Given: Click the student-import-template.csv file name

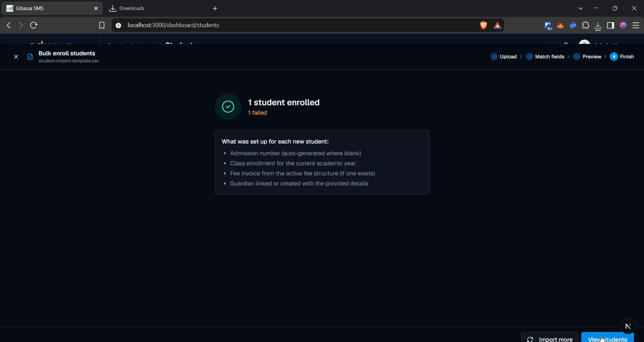Looking at the screenshot, I should click(x=69, y=61).
